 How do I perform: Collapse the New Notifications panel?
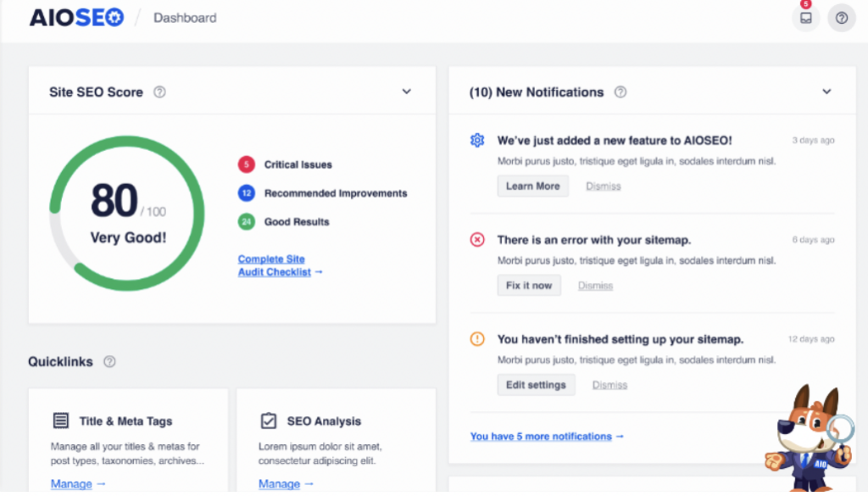tap(826, 92)
